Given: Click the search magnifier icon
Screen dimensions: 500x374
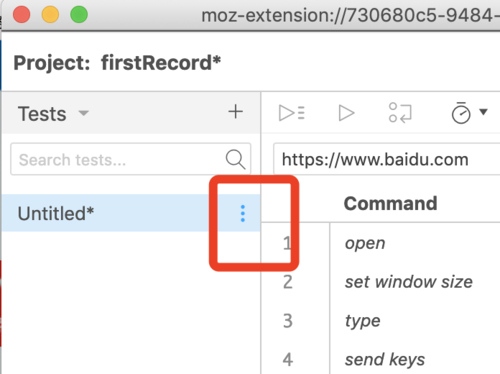Looking at the screenshot, I should click(235, 159).
